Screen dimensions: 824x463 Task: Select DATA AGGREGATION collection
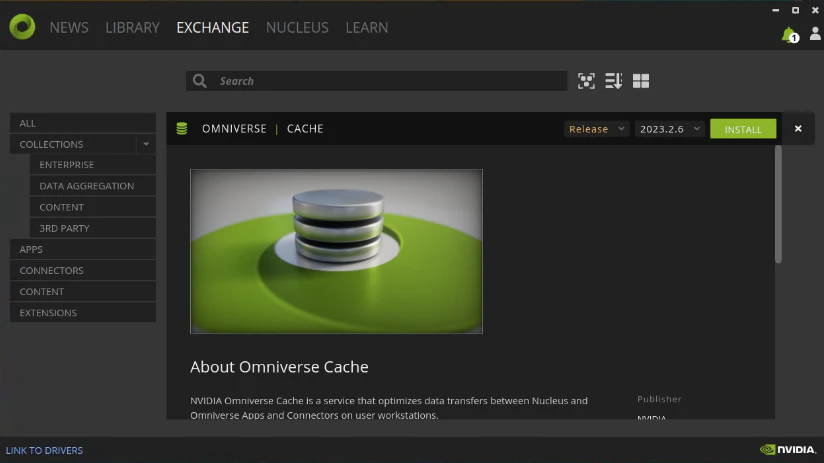click(x=92, y=186)
